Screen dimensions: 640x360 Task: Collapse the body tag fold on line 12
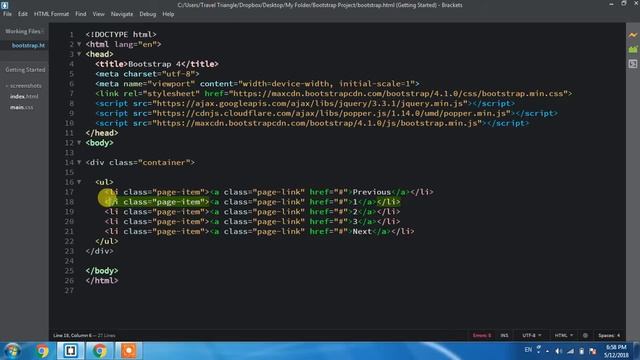click(x=79, y=142)
